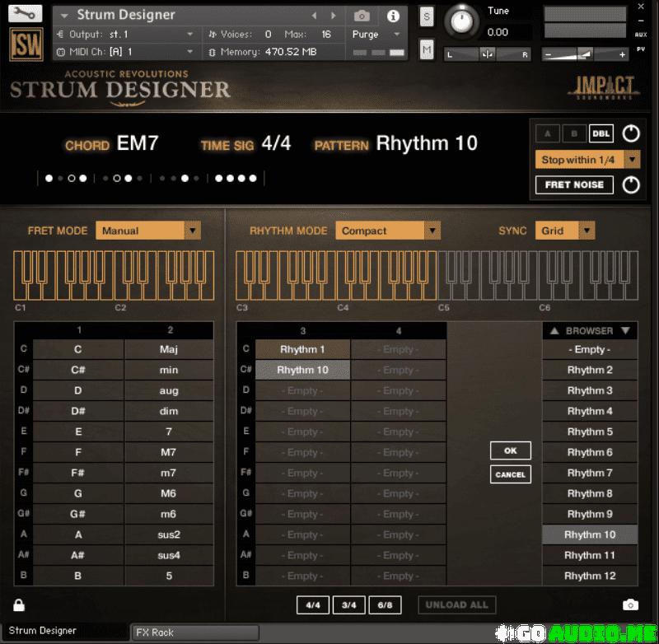
Task: Toggle the FRET NOISE power button
Action: pyautogui.click(x=630, y=184)
